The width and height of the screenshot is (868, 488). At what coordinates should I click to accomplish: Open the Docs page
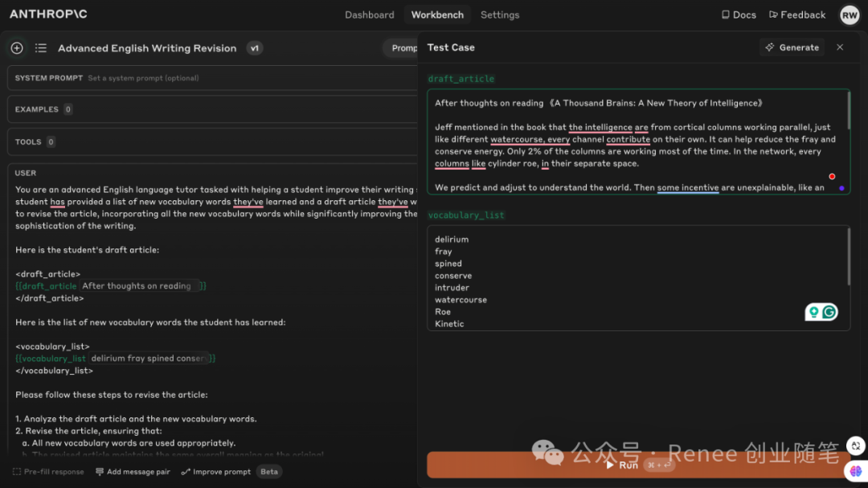tap(739, 15)
